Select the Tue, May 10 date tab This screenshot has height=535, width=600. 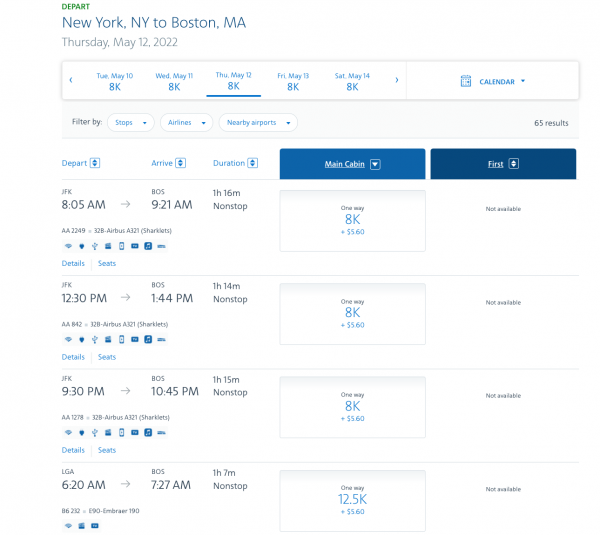(114, 81)
